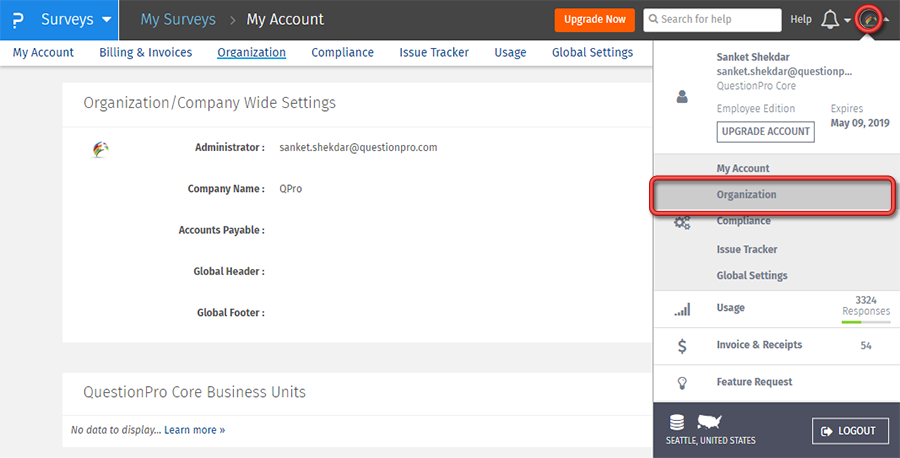Click the Search for help field
Viewport: 900px width, 458px height.
click(x=712, y=20)
